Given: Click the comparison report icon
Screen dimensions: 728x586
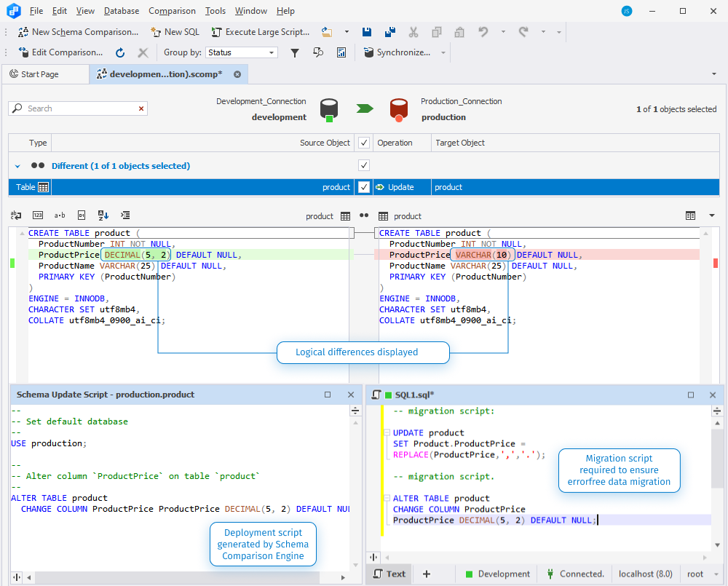Looking at the screenshot, I should coord(341,52).
